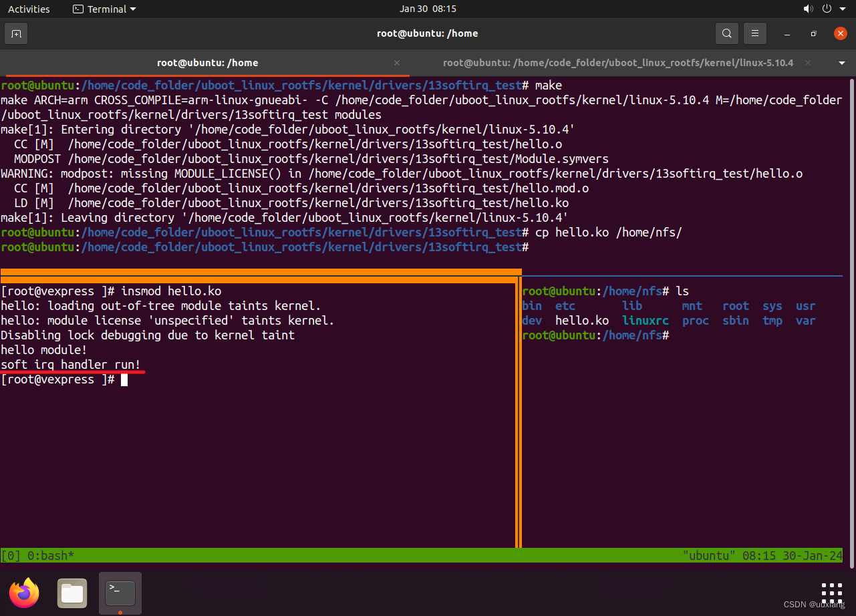Image resolution: width=856 pixels, height=616 pixels.
Task: Select the 'root' directory in ls output
Action: (x=736, y=305)
